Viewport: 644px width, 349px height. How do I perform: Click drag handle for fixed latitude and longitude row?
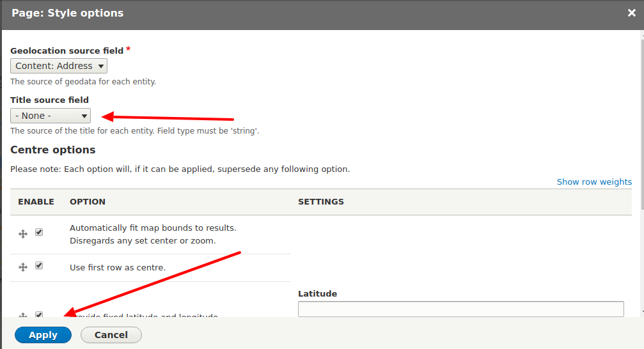click(x=23, y=315)
